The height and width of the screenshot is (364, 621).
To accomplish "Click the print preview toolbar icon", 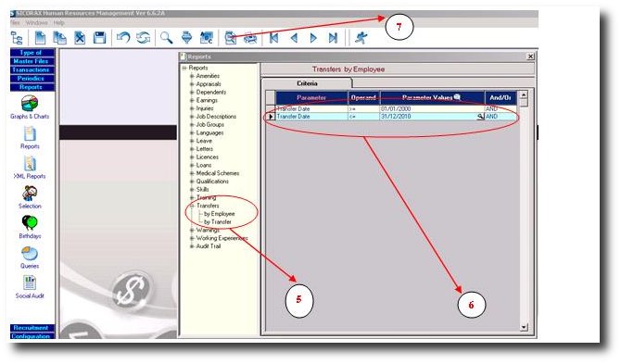I will tap(231, 38).
